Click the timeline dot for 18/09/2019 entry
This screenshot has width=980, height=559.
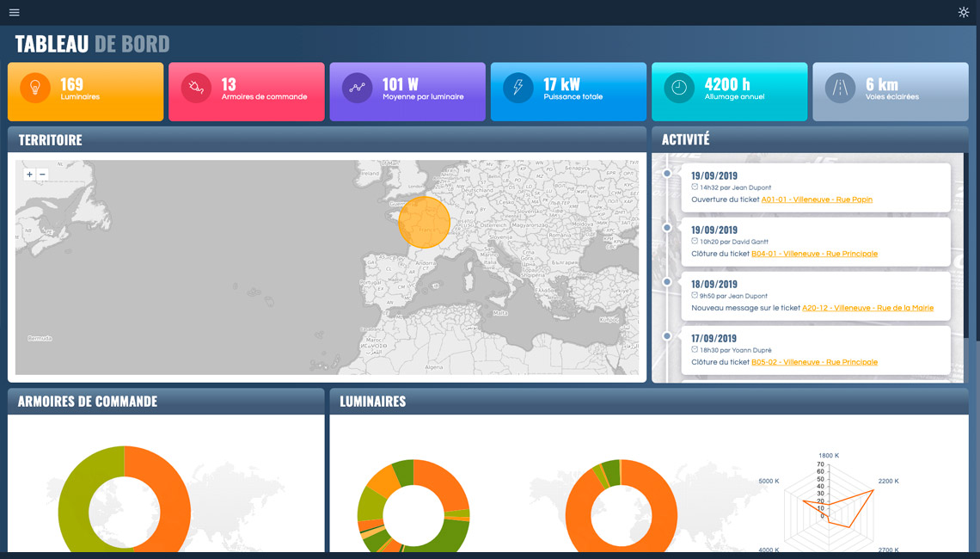tap(667, 282)
